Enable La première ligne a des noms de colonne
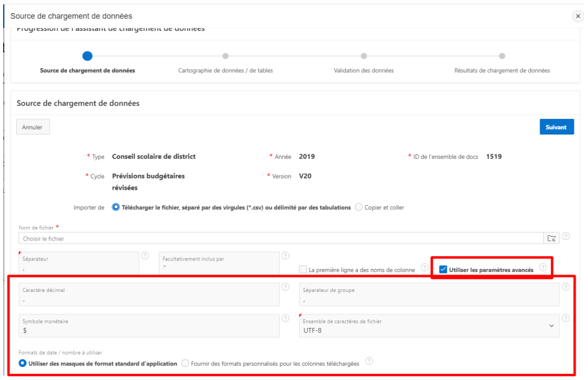The height and width of the screenshot is (380, 588). [303, 270]
